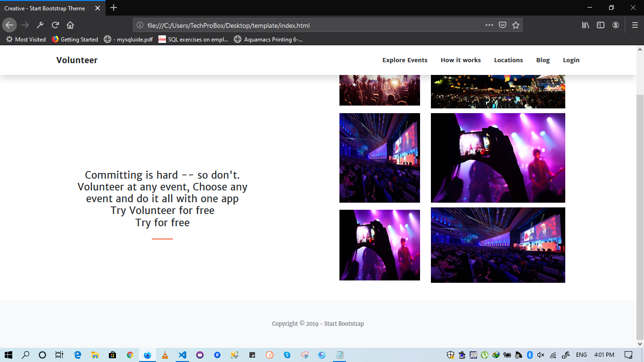Screen dimensions: 644x362
Task: Open the 4:01 PM taskbar clock
Action: [x=604, y=355]
